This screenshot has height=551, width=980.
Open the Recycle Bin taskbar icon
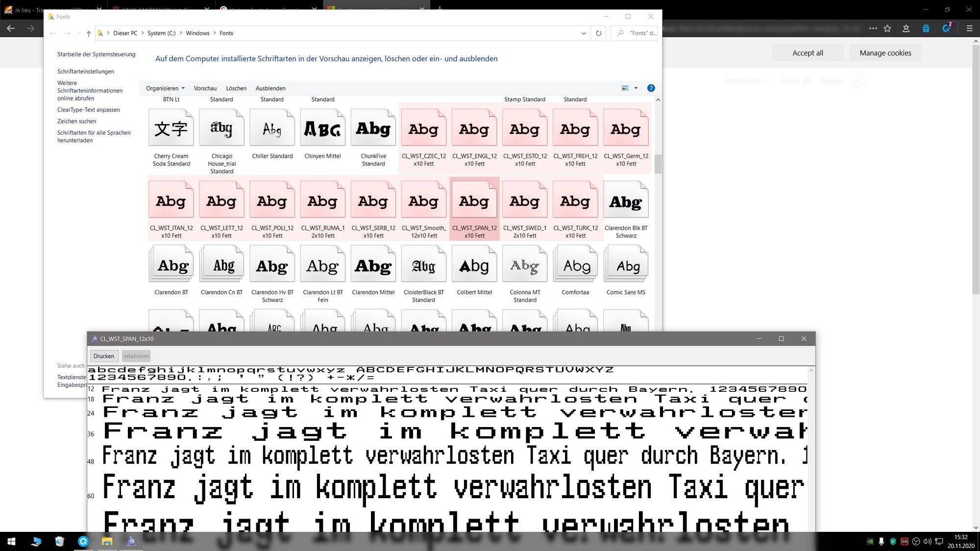(x=59, y=541)
